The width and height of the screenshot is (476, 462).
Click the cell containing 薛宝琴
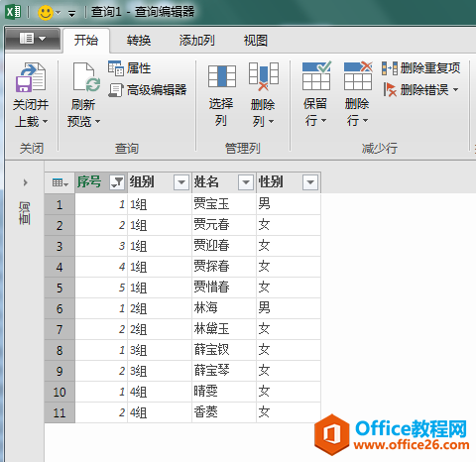(x=224, y=371)
